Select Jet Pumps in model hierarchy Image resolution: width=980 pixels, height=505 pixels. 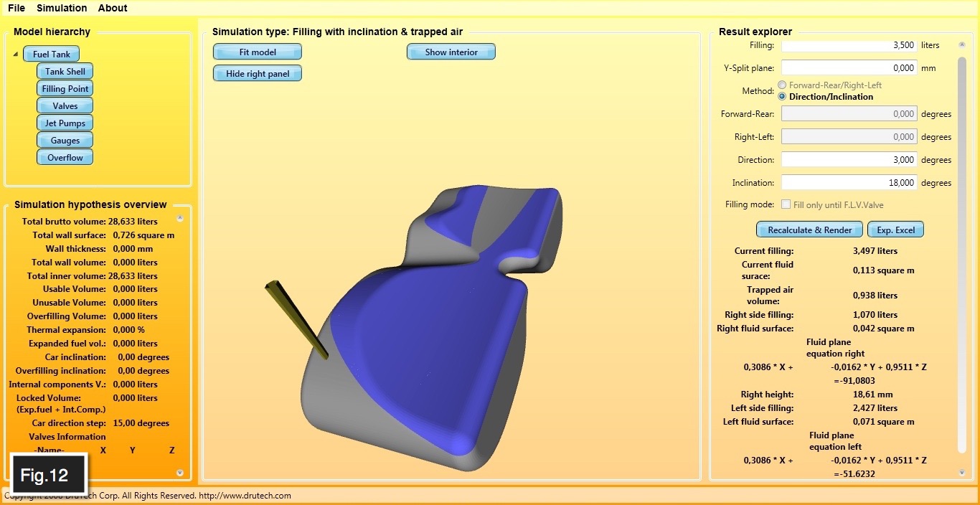[65, 123]
